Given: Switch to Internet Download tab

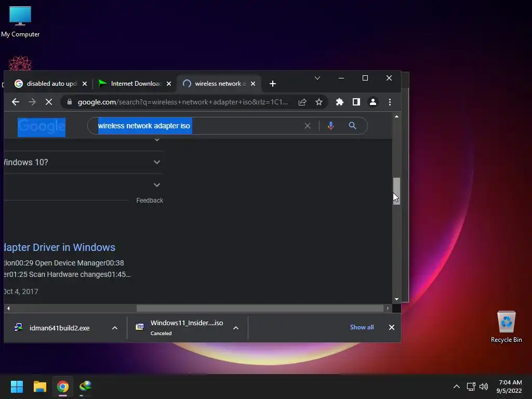Looking at the screenshot, I should click(136, 84).
